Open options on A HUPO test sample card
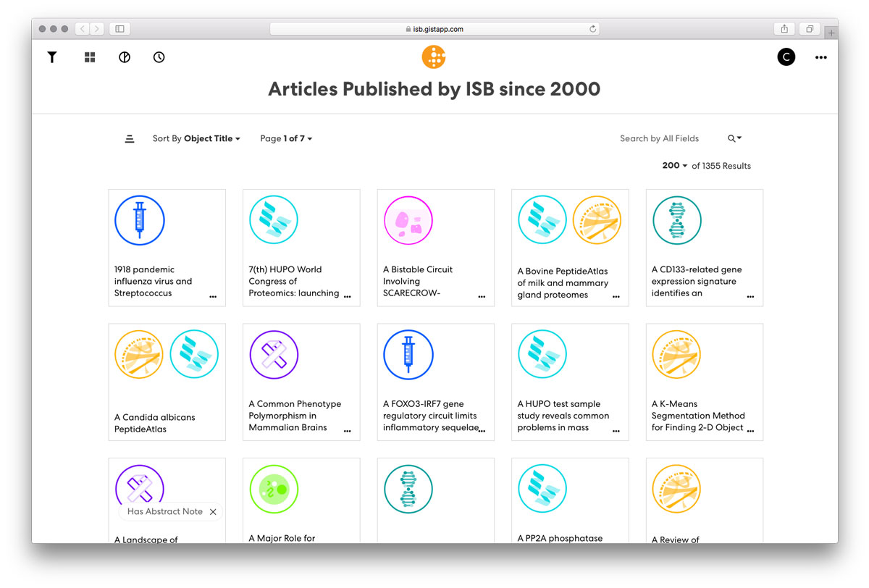 (x=616, y=431)
